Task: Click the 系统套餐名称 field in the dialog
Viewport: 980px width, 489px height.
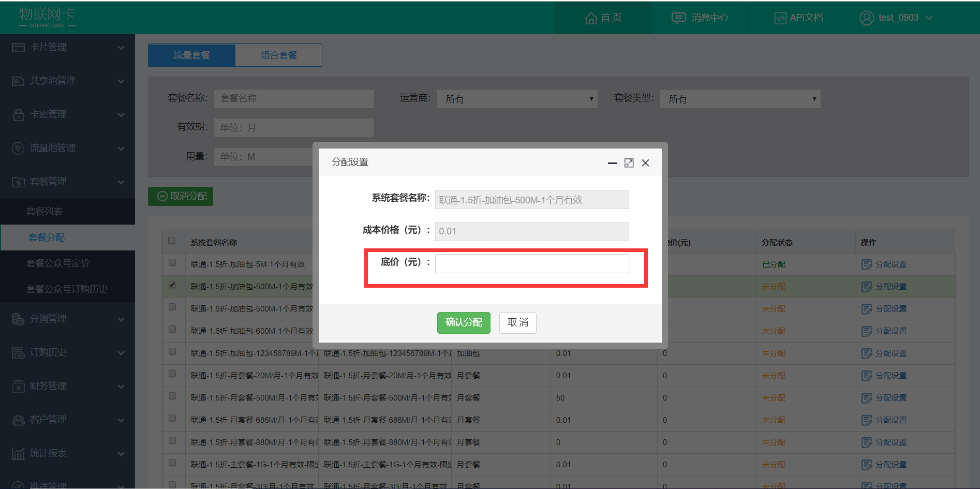Action: pos(532,200)
